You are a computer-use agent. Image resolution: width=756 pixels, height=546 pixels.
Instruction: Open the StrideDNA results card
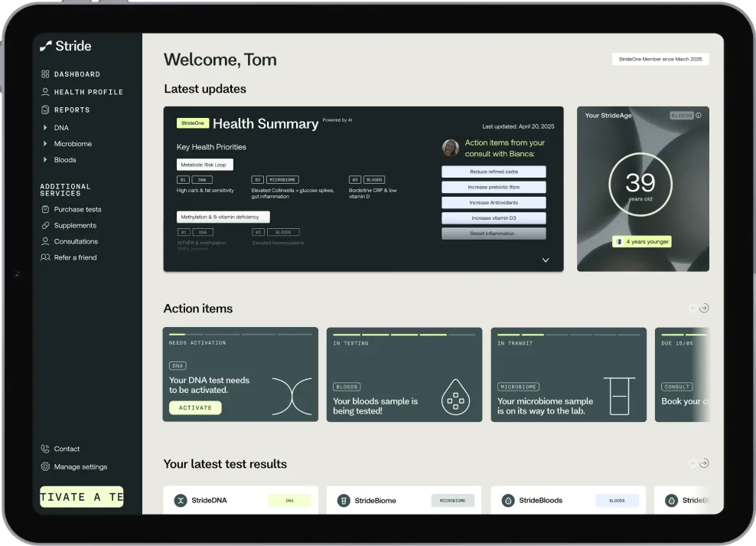click(x=240, y=500)
